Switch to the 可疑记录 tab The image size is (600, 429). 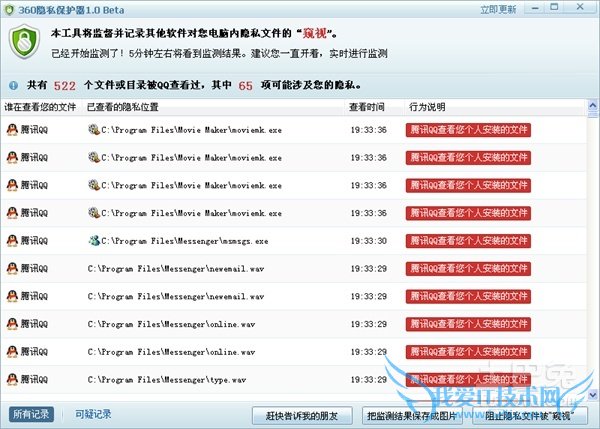[x=93, y=414]
